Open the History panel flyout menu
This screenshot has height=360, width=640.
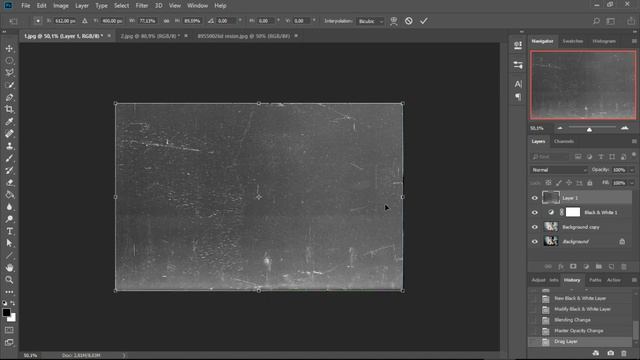pyautogui.click(x=634, y=280)
